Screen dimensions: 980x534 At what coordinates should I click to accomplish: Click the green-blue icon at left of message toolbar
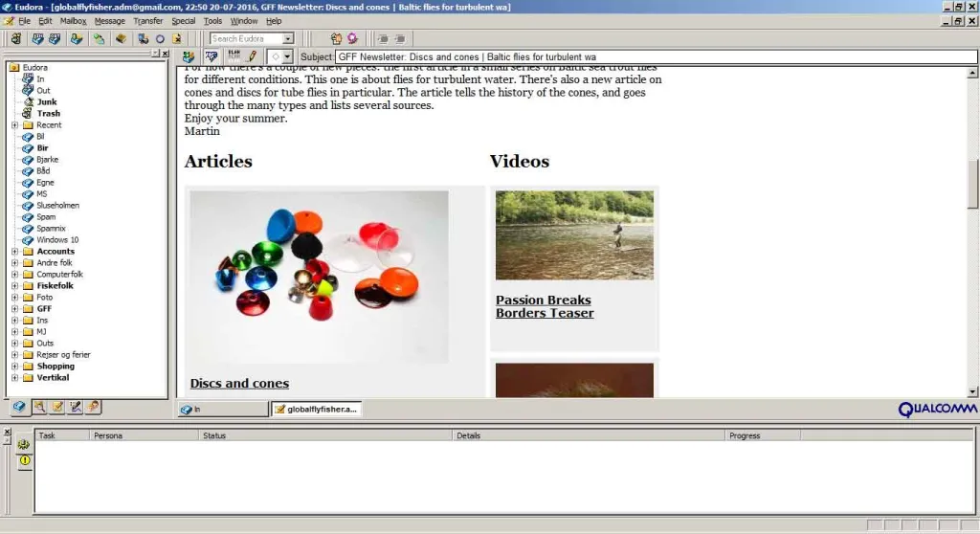tap(189, 56)
